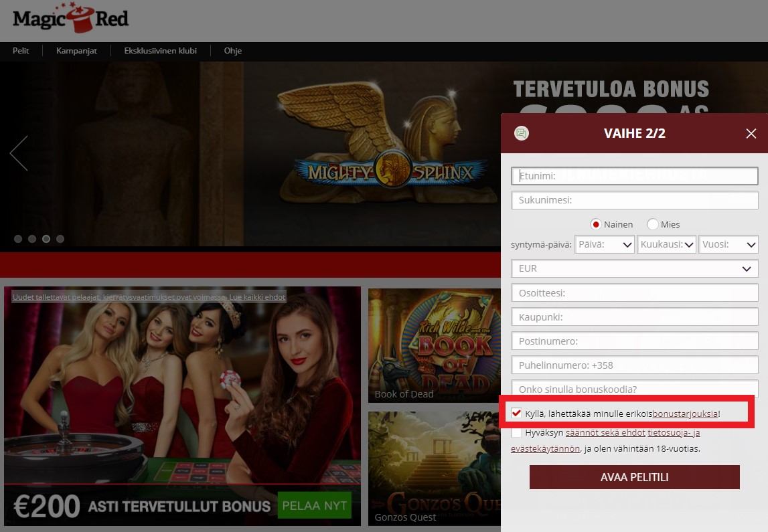768x532 pixels.
Task: Open the Kuukausi month dropdown
Action: pos(667,245)
